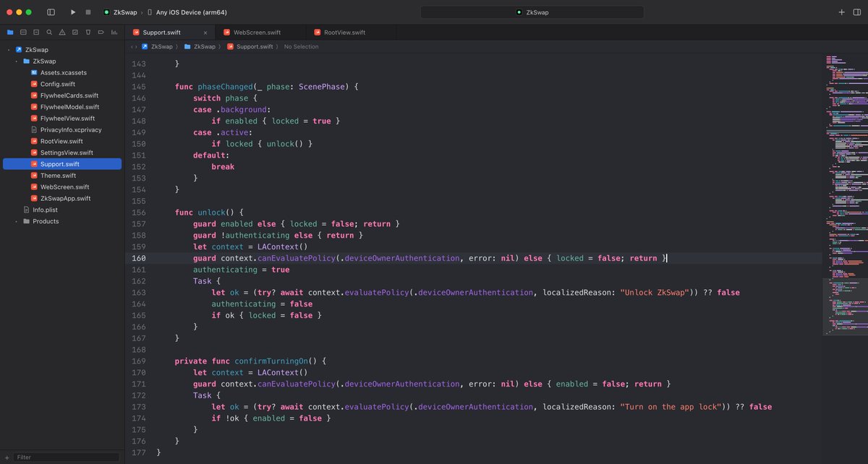Show the Report navigator
Viewport: 868px width, 464px height.
click(x=114, y=32)
